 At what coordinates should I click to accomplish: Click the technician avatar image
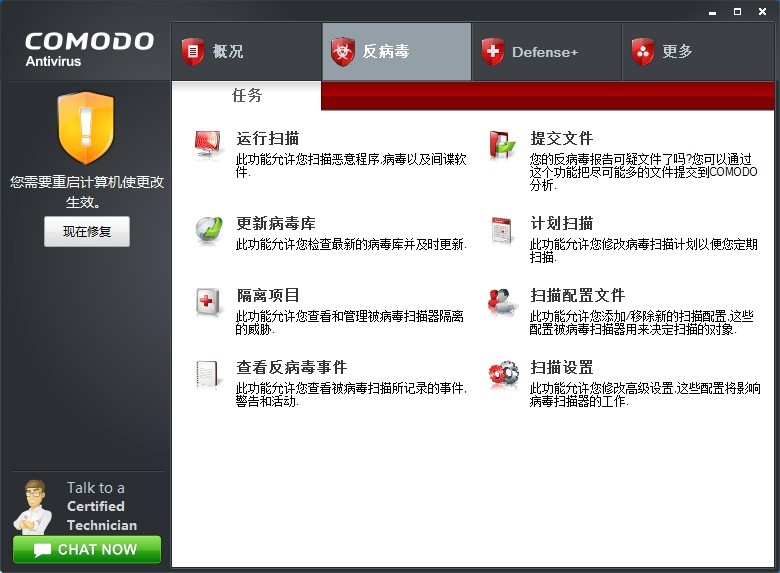(33, 505)
